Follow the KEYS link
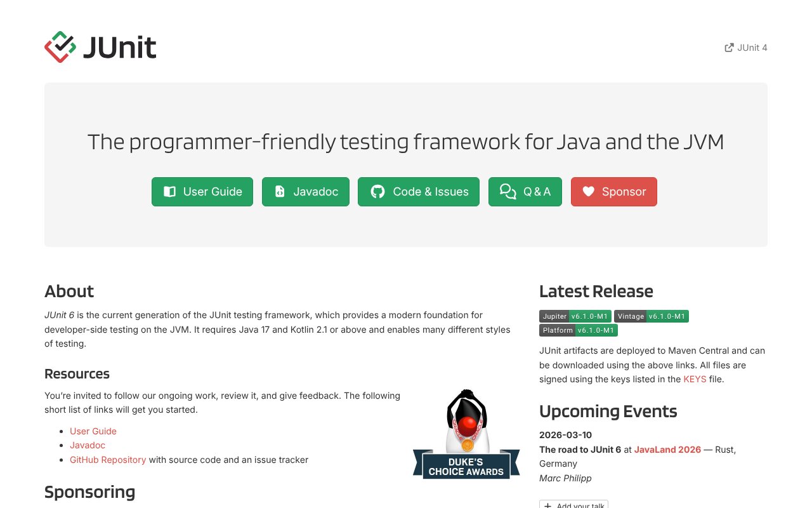This screenshot has height=508, width=812. coord(695,379)
